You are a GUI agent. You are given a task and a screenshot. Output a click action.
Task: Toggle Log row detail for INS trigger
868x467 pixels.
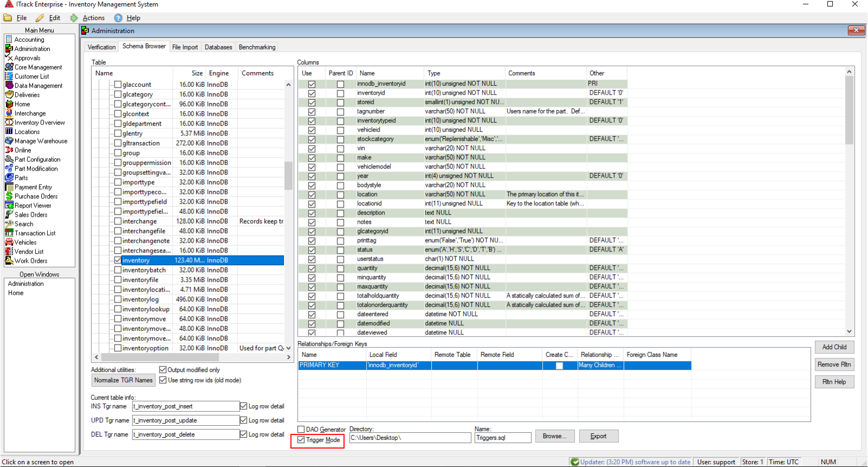244,406
